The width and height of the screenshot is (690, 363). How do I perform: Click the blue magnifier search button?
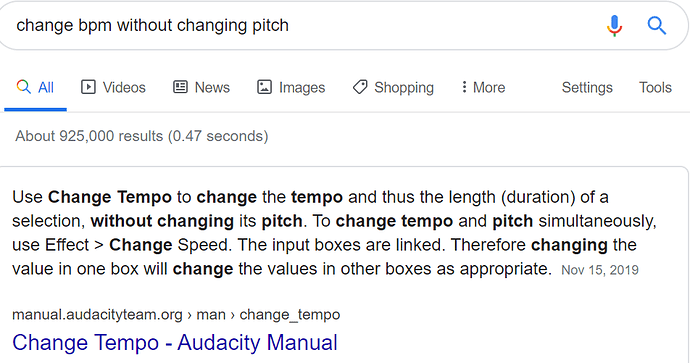(657, 26)
